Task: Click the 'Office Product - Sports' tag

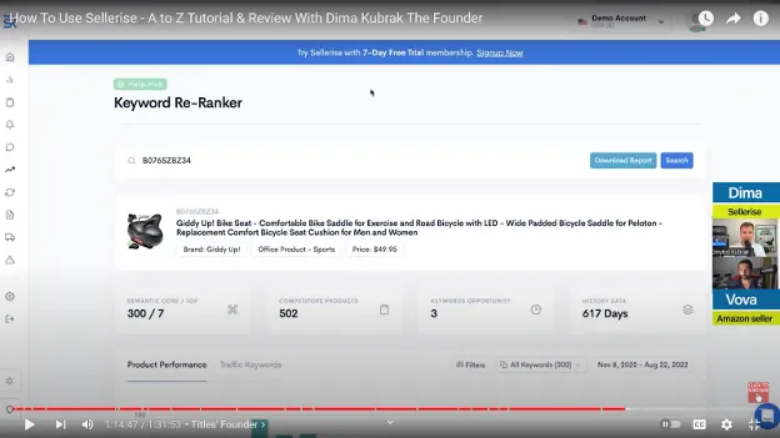Action: 296,249
